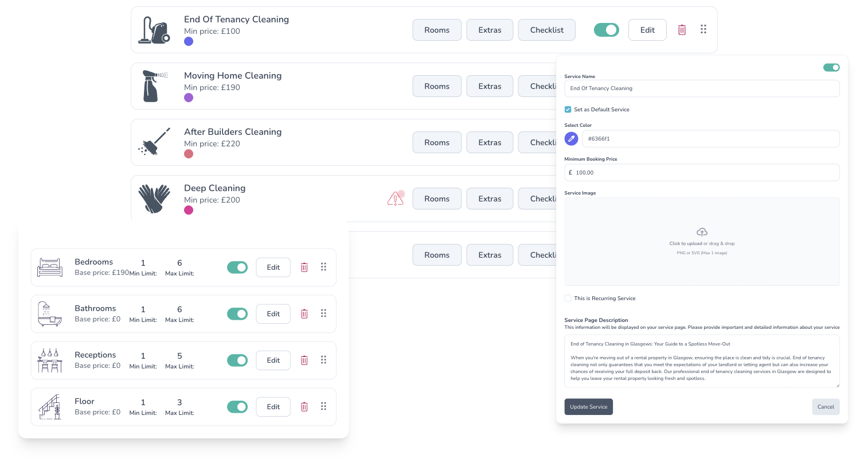Disable the Bedrooms room toggle
Image resolution: width=868 pixels, height=458 pixels.
tap(237, 267)
